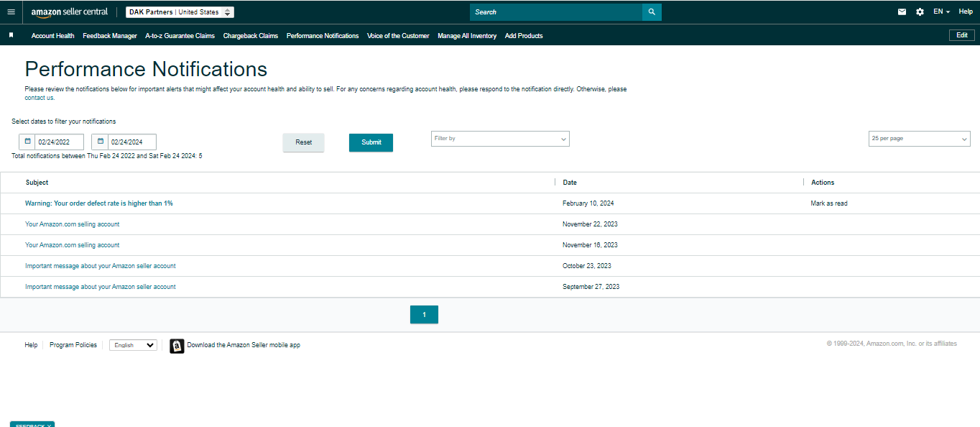This screenshot has height=427, width=980.
Task: Open Program Policies link
Action: point(73,345)
